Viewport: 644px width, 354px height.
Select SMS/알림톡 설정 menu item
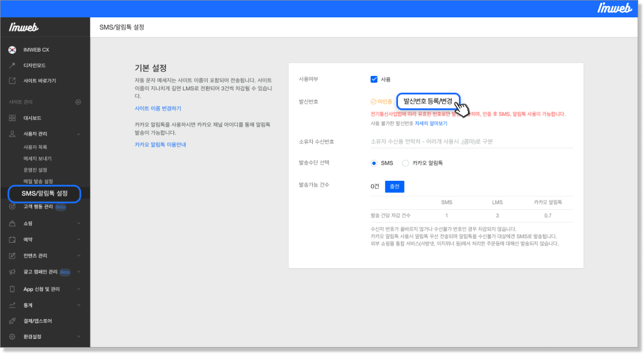(44, 194)
